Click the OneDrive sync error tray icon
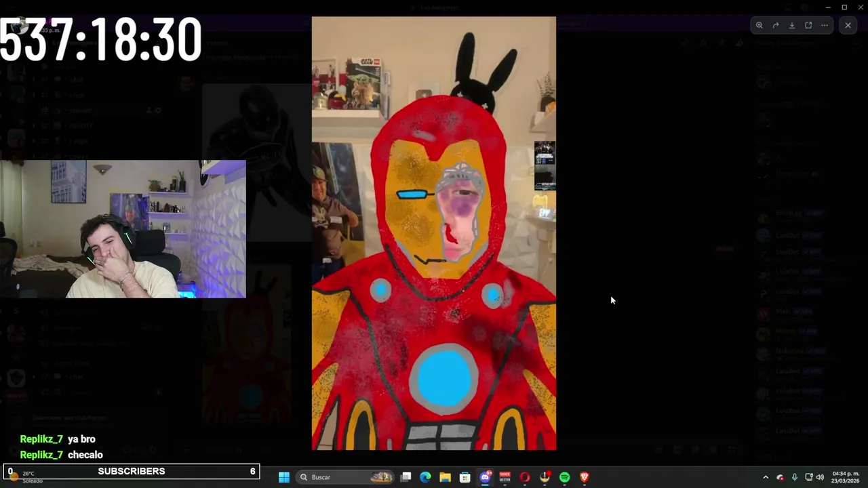This screenshot has height=488, width=868. click(x=780, y=477)
